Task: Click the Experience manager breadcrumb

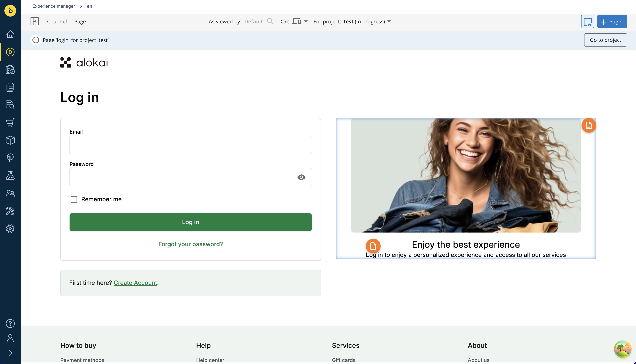Action: (54, 6)
